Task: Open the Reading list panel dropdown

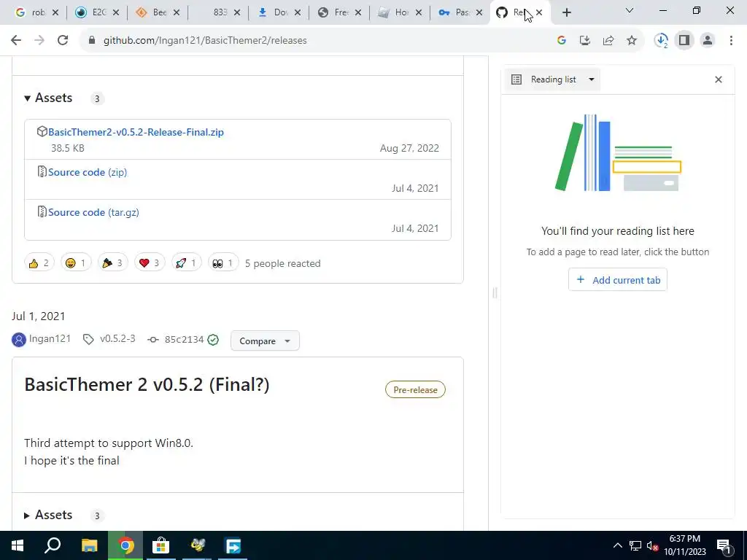Action: 553,79
